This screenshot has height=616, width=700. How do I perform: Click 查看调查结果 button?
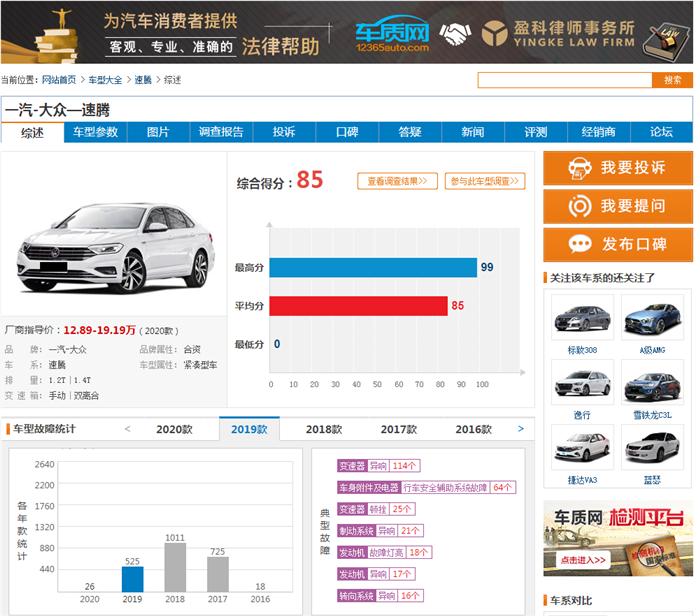click(397, 181)
